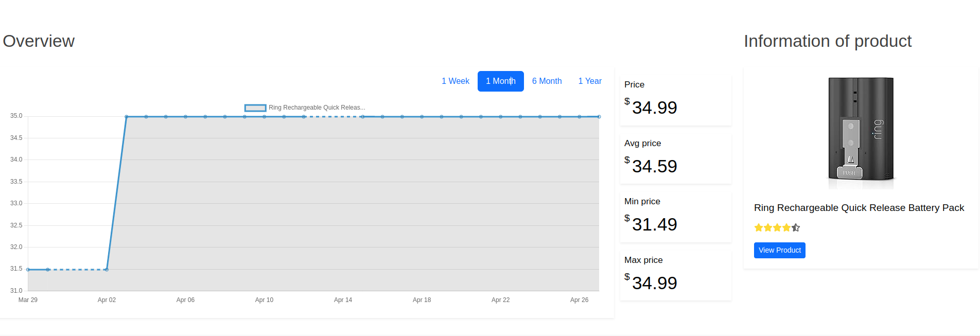Screen dimensions: 980x336
Task: Click the Ring Rechargeable Quick Release Battery Pack title
Action: [859, 208]
